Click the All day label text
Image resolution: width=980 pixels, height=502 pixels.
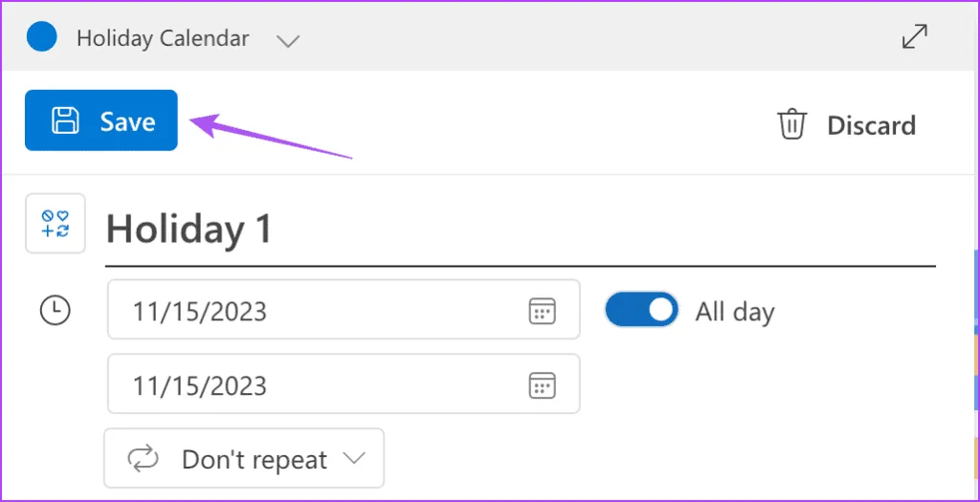(734, 312)
